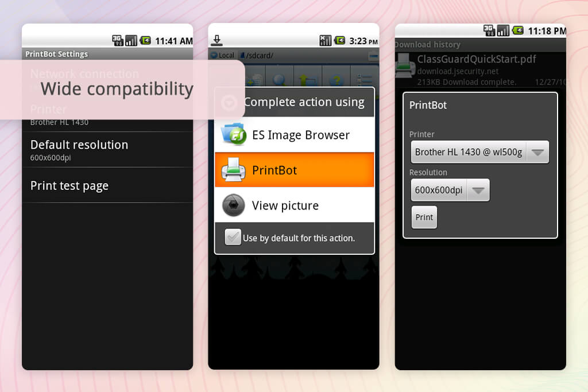Tap the list view toolbar icon
588x392 pixels.
[x=365, y=79]
